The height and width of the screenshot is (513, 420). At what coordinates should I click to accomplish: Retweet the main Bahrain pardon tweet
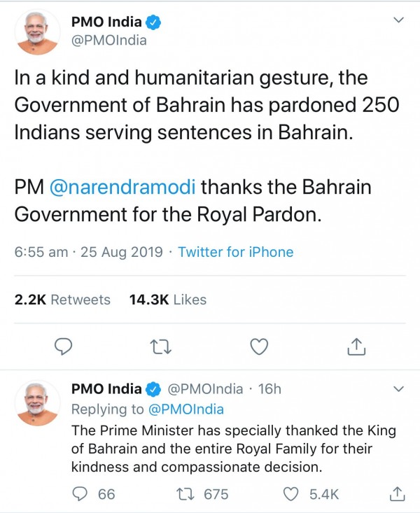(x=162, y=346)
